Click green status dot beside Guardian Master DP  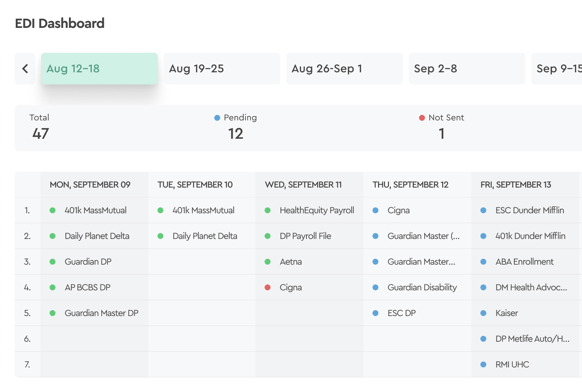[52, 313]
